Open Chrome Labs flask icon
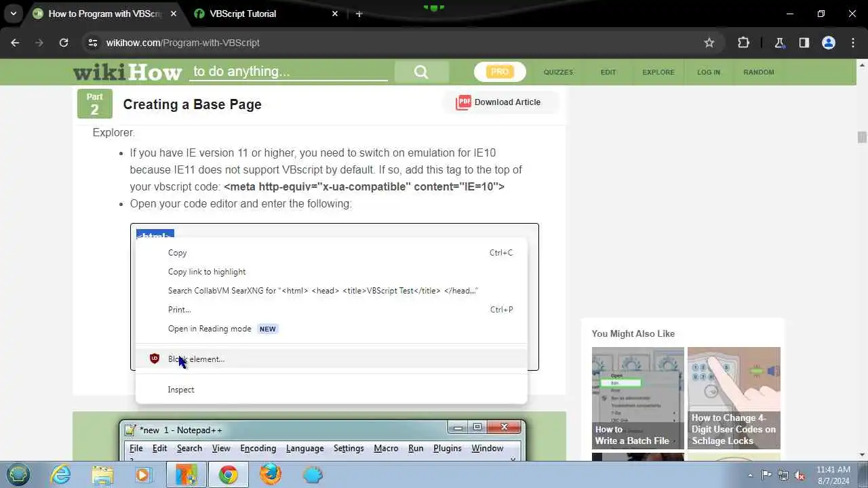Screen dimensions: 868x488 coord(780,43)
